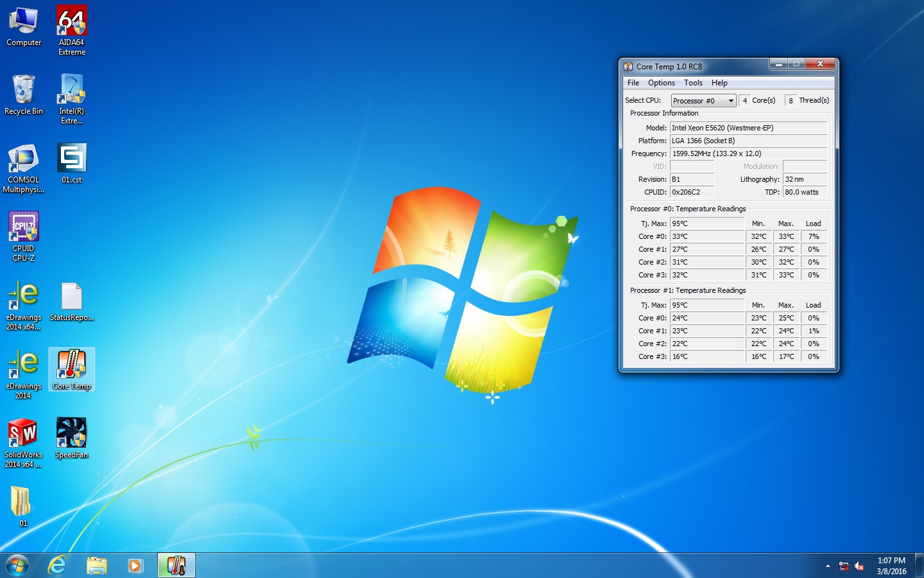Click the network status tray icon
The height and width of the screenshot is (578, 924).
[844, 566]
